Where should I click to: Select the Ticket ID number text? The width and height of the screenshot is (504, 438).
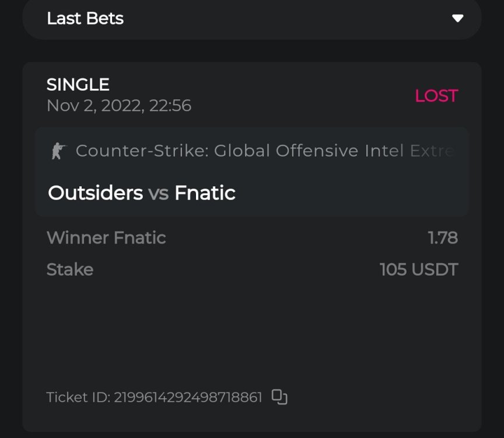(x=188, y=398)
